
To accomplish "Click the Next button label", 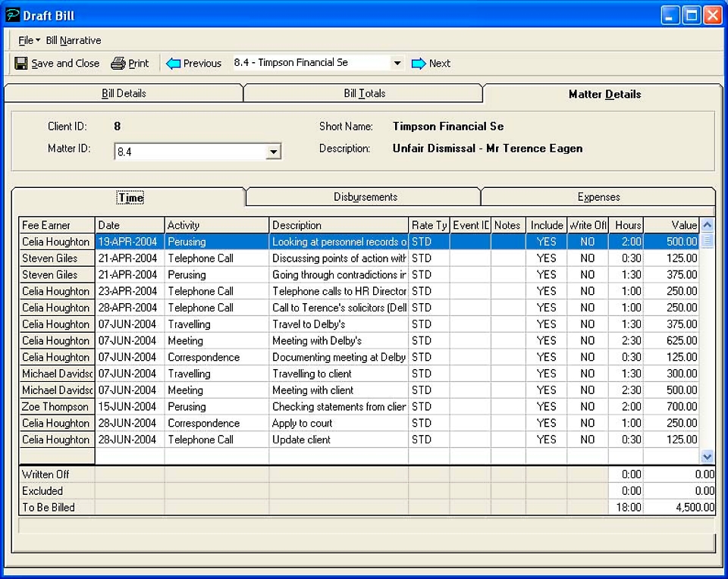I will (x=440, y=63).
